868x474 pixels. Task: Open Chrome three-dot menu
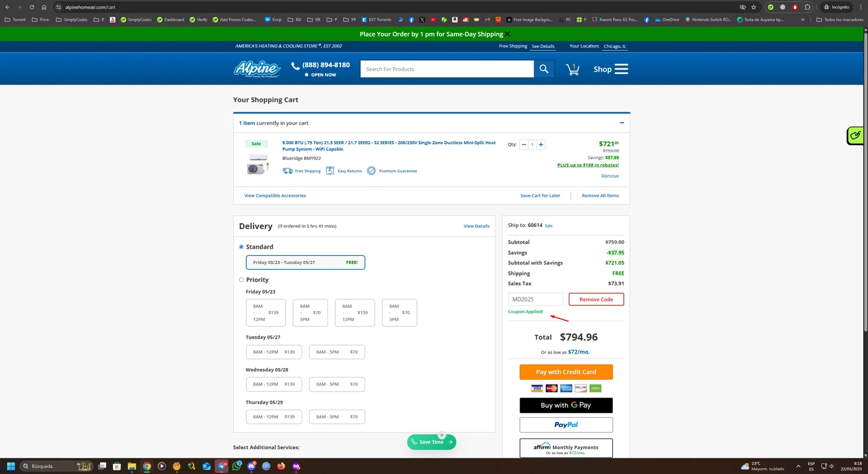(860, 7)
